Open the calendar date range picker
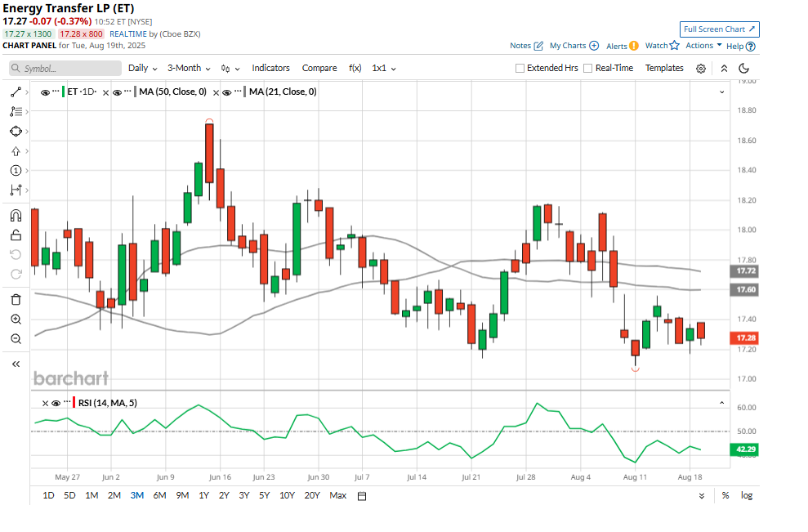This screenshot has width=808, height=532. 362,496
